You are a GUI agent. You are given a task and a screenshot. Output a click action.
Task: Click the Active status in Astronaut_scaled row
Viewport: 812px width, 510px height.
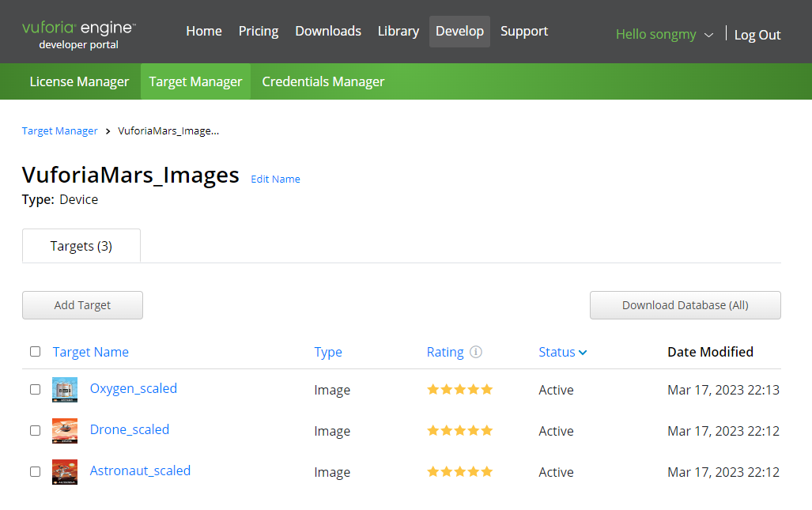pyautogui.click(x=556, y=472)
